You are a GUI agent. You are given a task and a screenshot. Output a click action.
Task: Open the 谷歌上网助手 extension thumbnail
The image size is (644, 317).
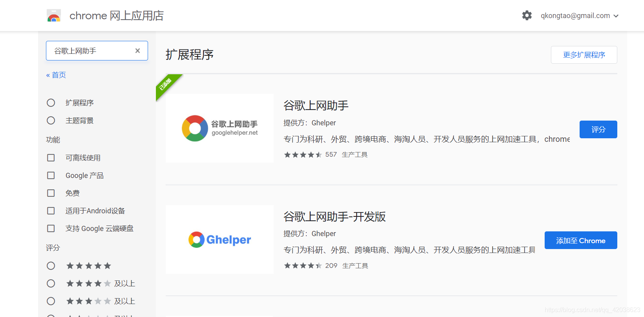pyautogui.click(x=220, y=128)
